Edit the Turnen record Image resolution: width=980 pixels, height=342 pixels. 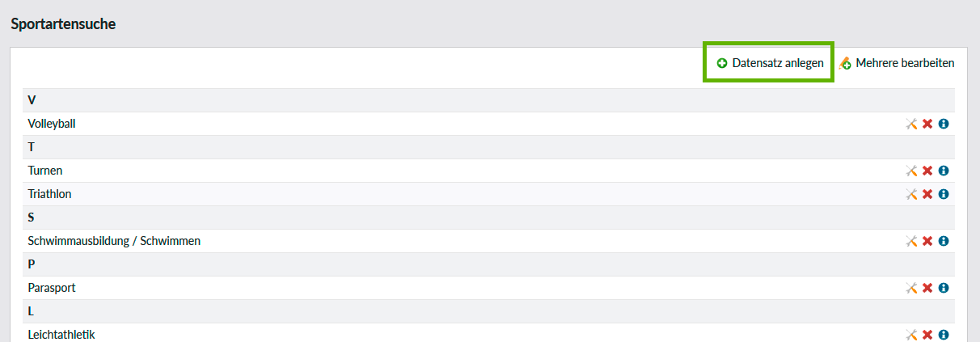(911, 171)
